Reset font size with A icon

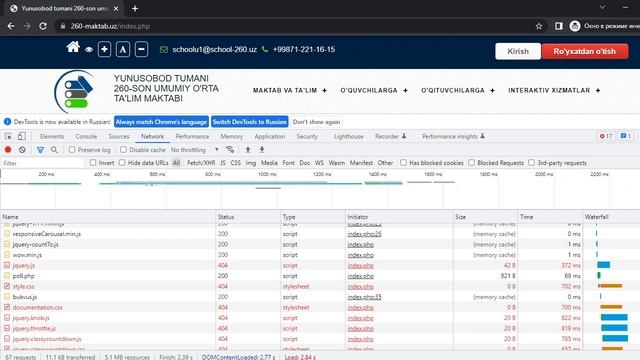(x=123, y=49)
